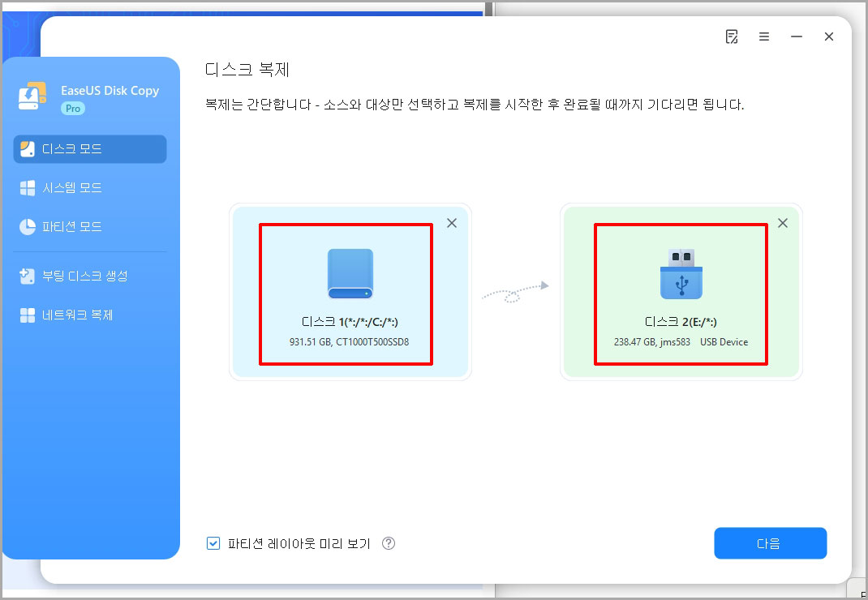This screenshot has height=600, width=868.
Task: Open 네트워크 복제 mode
Action: point(89,315)
